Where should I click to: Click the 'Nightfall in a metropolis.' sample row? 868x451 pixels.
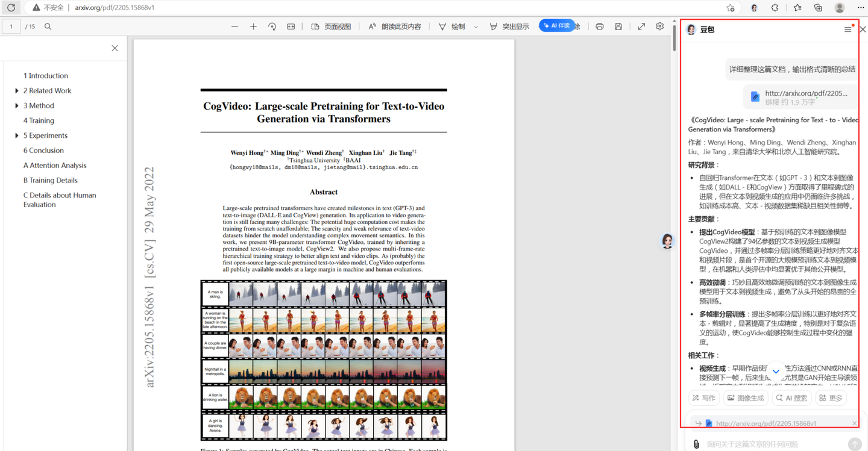pos(324,372)
